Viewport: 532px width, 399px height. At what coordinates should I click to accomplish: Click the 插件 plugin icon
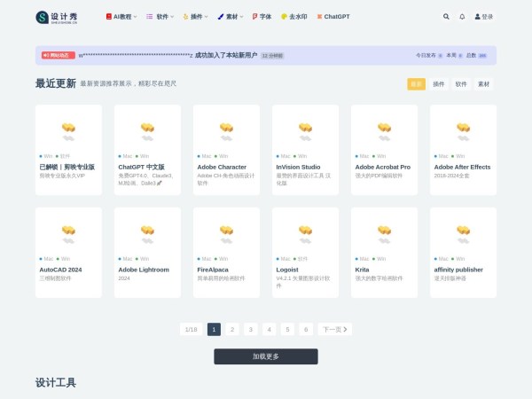click(185, 17)
